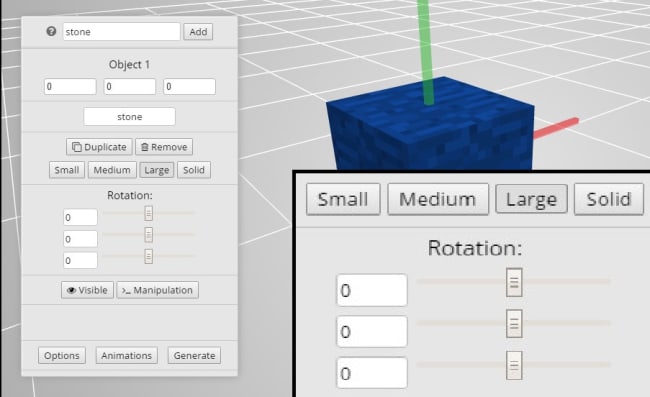The image size is (650, 397).
Task: Choose the Small size option
Action: tap(67, 170)
